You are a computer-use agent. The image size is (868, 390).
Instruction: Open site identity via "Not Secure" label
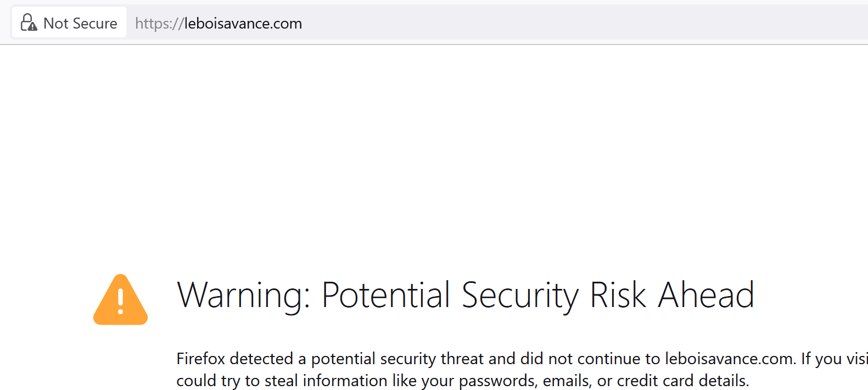pyautogui.click(x=80, y=23)
